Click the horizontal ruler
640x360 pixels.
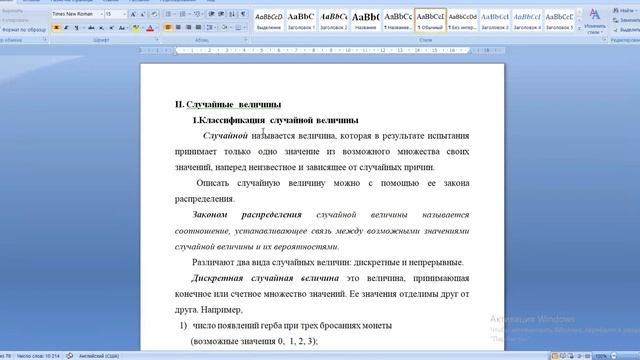click(x=322, y=51)
